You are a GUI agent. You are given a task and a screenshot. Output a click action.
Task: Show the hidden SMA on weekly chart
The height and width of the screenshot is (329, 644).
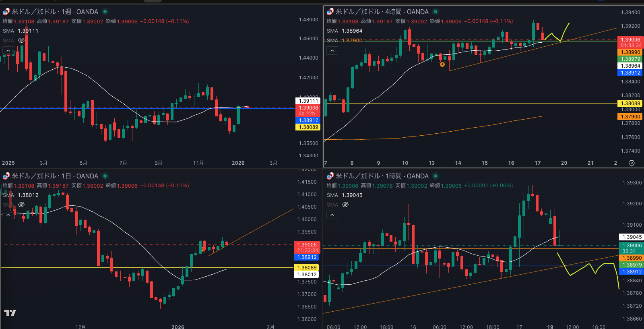pyautogui.click(x=21, y=40)
